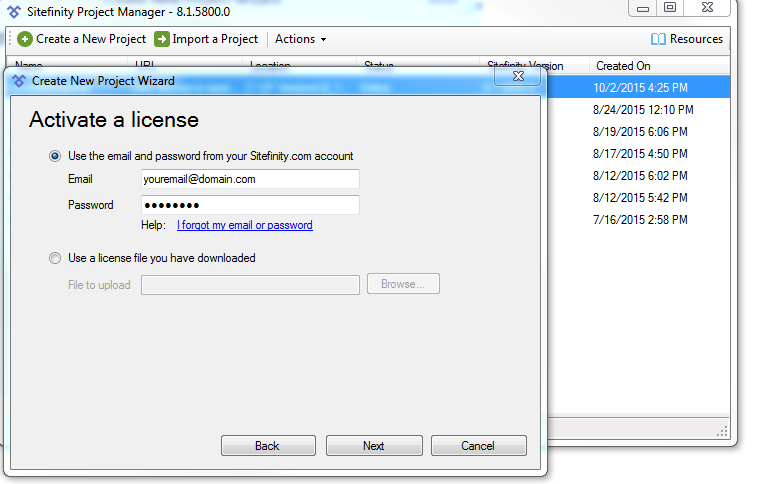Viewport: 760px width, 484px height.
Task: Click the Next button in the wizard
Action: [374, 446]
